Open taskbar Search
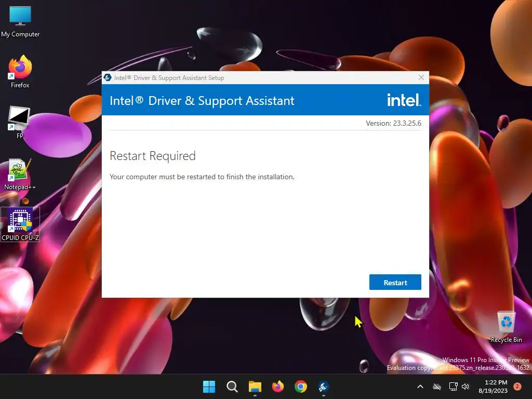Image resolution: width=532 pixels, height=399 pixels. tap(232, 387)
